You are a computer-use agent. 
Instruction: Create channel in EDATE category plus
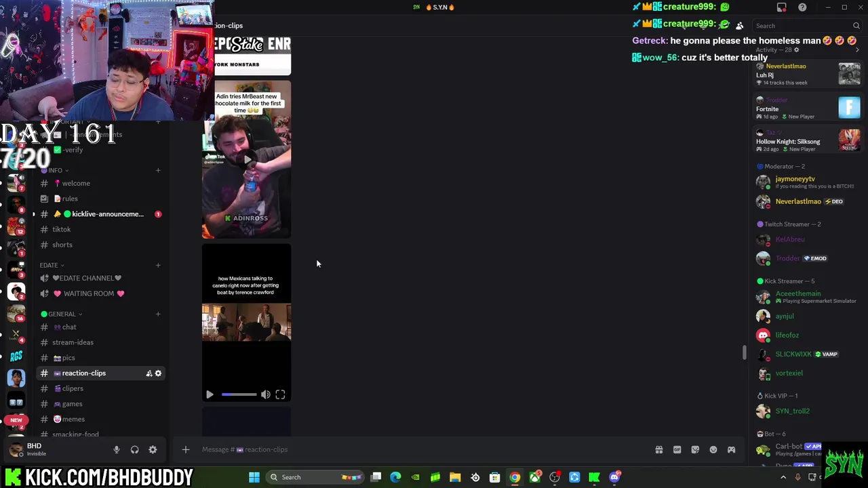tap(158, 265)
